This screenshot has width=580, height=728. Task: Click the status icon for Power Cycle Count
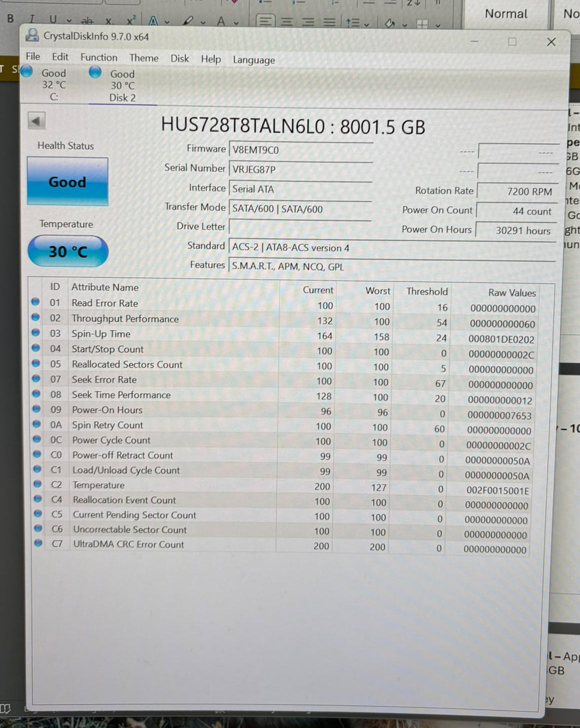(37, 439)
